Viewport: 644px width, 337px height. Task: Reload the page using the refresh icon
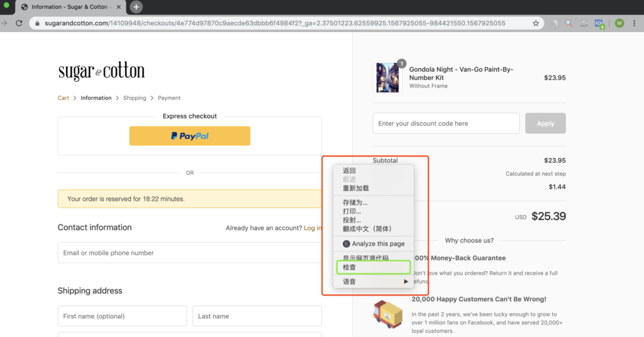tap(19, 23)
